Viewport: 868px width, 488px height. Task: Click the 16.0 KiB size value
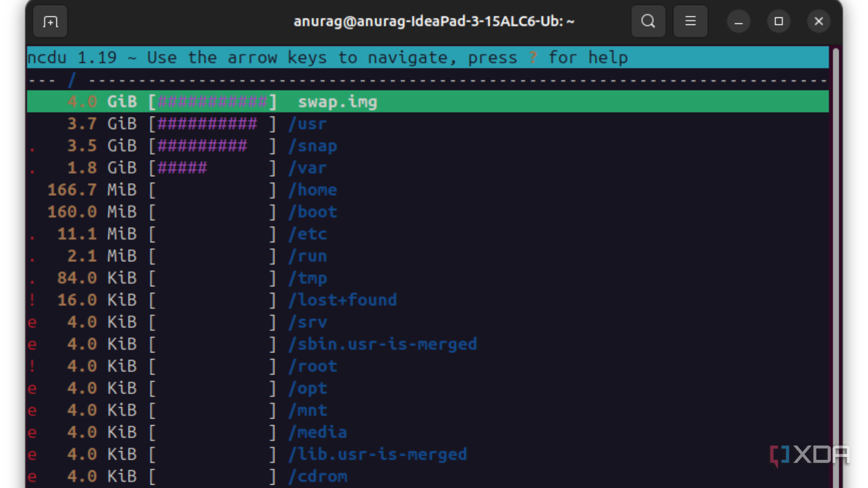click(x=97, y=300)
